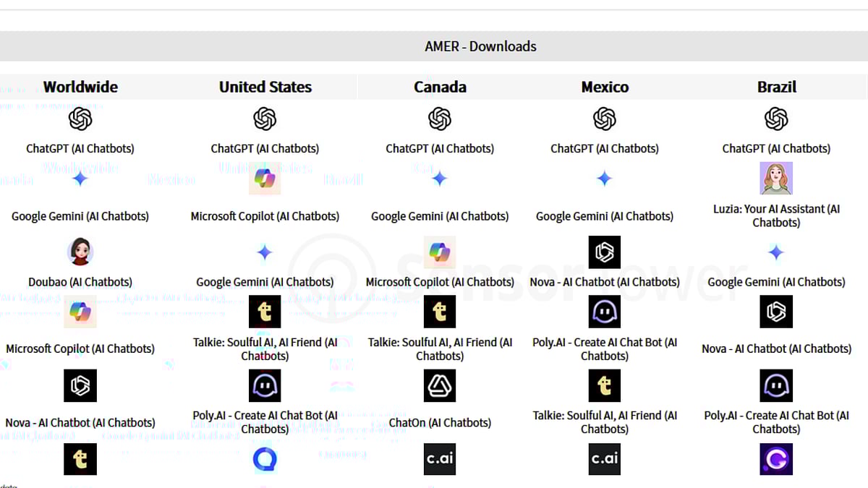
Task: Click the purple C icon under Brazil
Action: [x=776, y=459]
